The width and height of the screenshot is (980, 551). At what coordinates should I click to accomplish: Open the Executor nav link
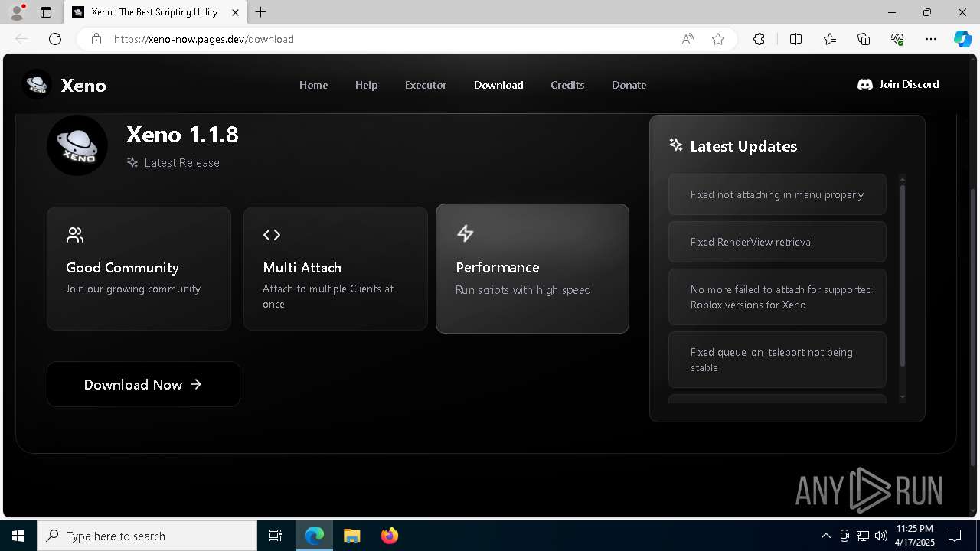point(426,85)
